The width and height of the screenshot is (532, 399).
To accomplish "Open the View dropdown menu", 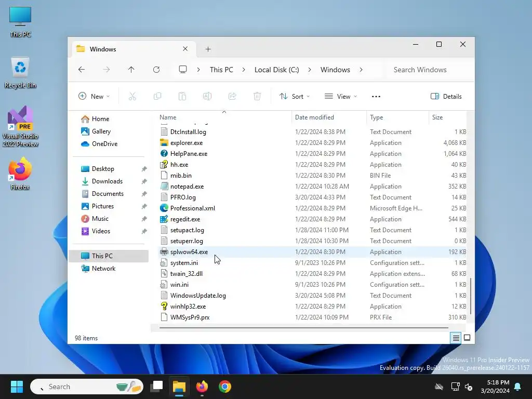I will [341, 96].
